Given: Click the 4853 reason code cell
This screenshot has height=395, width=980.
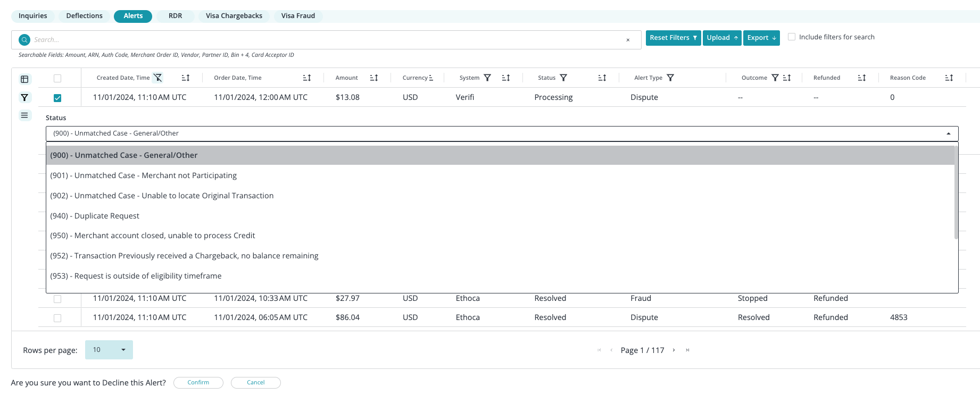Looking at the screenshot, I should [x=899, y=317].
